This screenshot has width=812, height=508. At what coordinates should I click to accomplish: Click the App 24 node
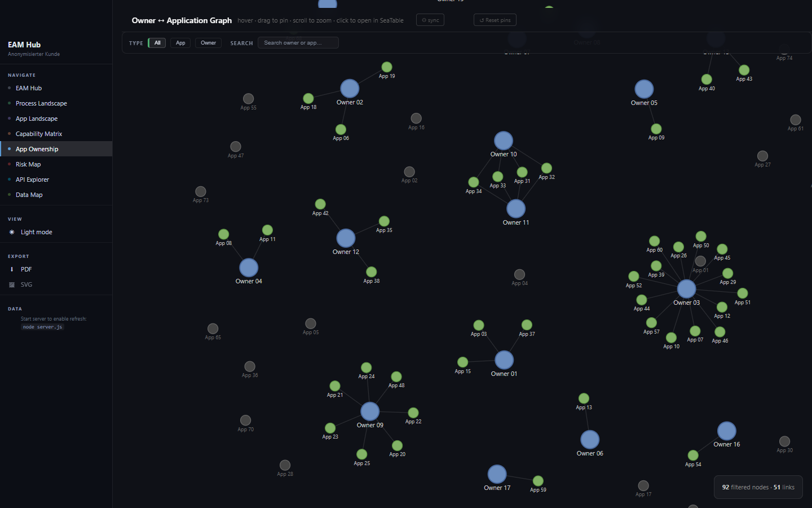(367, 367)
